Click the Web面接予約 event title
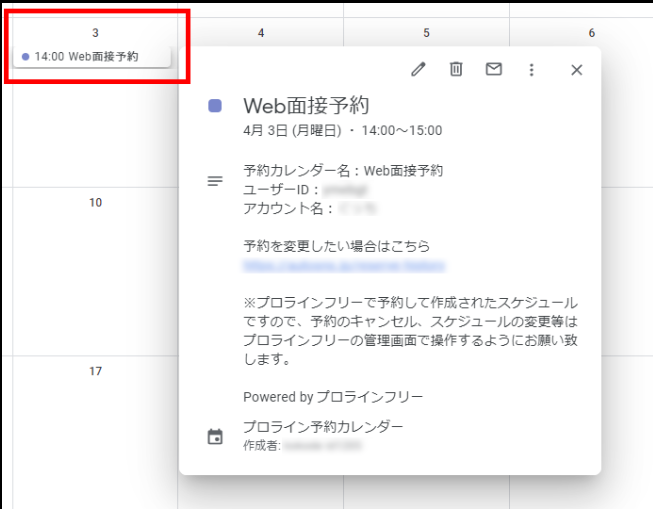 click(x=307, y=106)
